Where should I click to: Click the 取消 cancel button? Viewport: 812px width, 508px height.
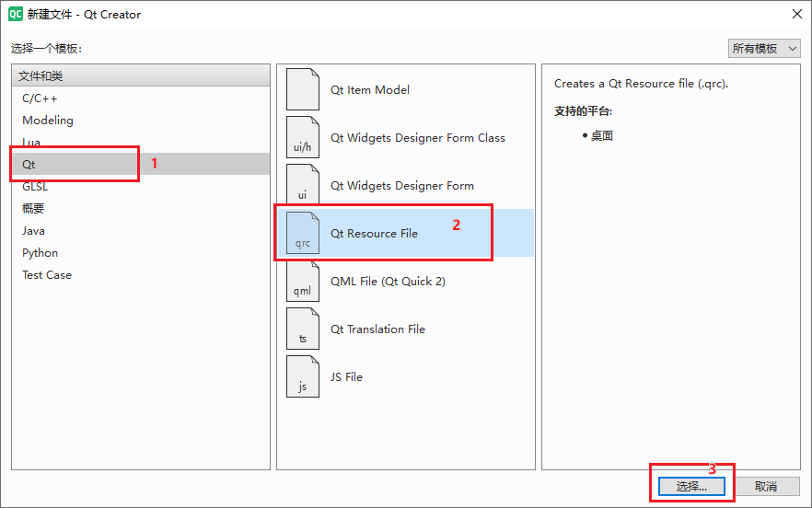766,486
